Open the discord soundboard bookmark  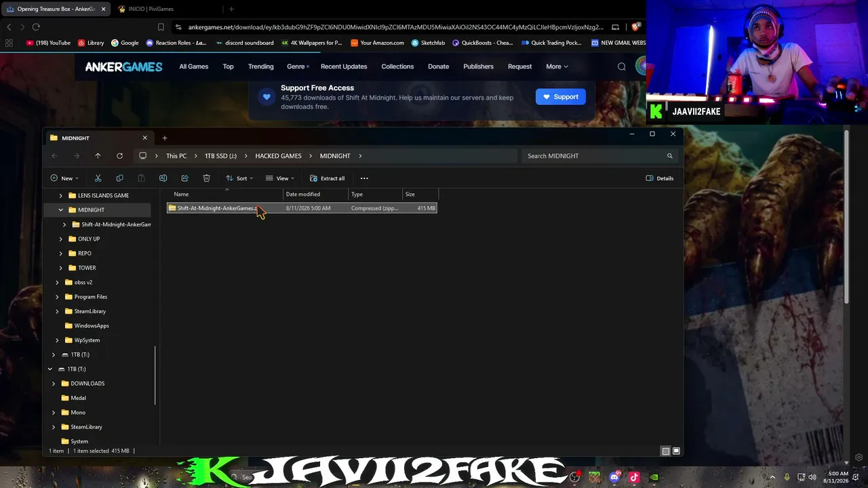pos(244,43)
